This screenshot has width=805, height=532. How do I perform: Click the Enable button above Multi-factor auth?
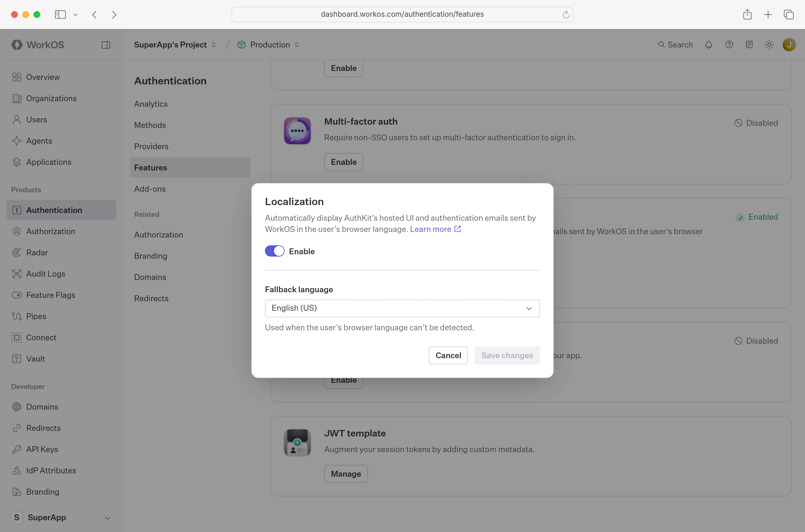point(344,68)
